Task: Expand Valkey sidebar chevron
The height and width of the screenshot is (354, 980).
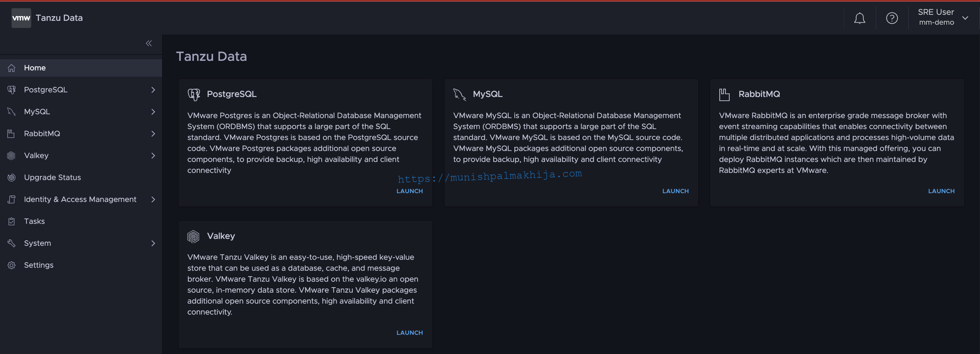Action: [153, 156]
